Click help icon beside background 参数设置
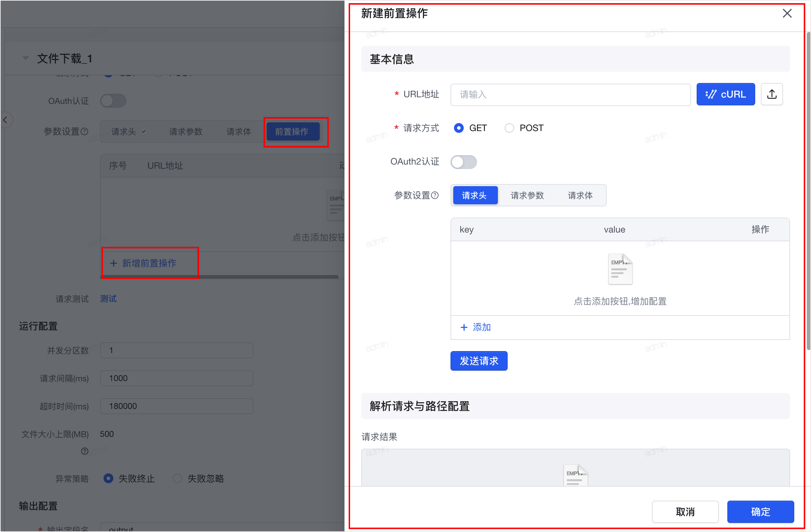The width and height of the screenshot is (811, 532). point(84,131)
